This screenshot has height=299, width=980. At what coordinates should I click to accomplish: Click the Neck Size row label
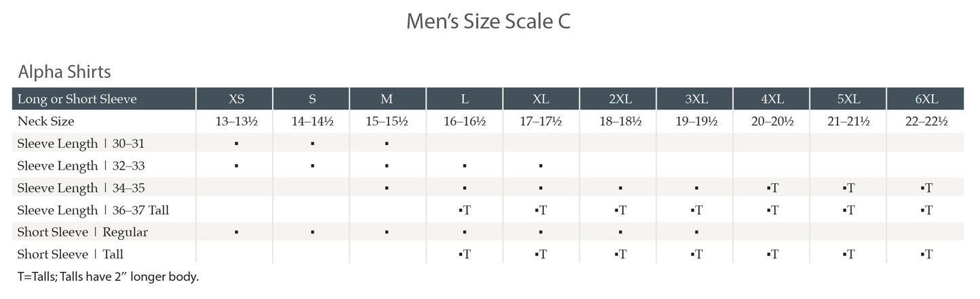pos(46,121)
